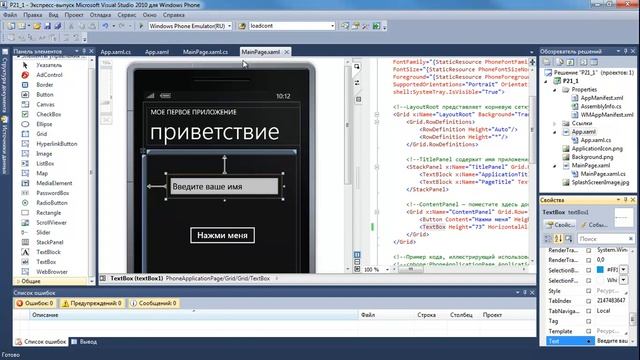
Task: Open the События events tab button
Action: (x=594, y=225)
